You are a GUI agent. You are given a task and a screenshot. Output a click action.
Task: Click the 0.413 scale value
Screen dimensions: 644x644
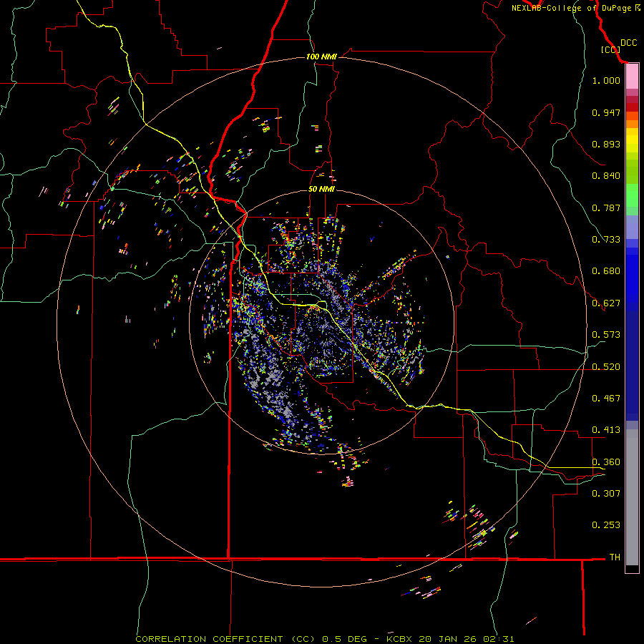606,430
